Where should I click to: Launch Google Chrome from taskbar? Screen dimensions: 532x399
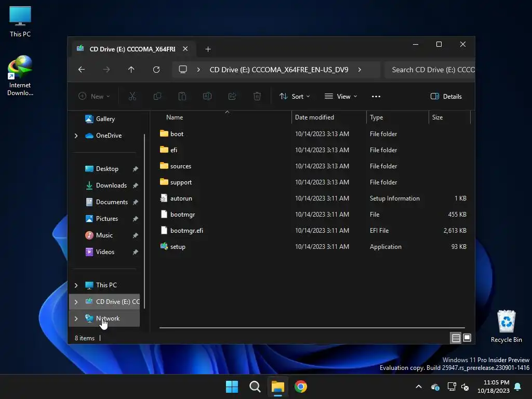301,387
